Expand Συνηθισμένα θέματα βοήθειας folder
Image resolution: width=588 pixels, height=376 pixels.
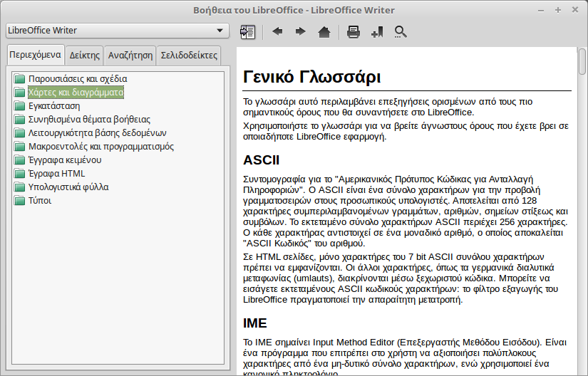89,119
